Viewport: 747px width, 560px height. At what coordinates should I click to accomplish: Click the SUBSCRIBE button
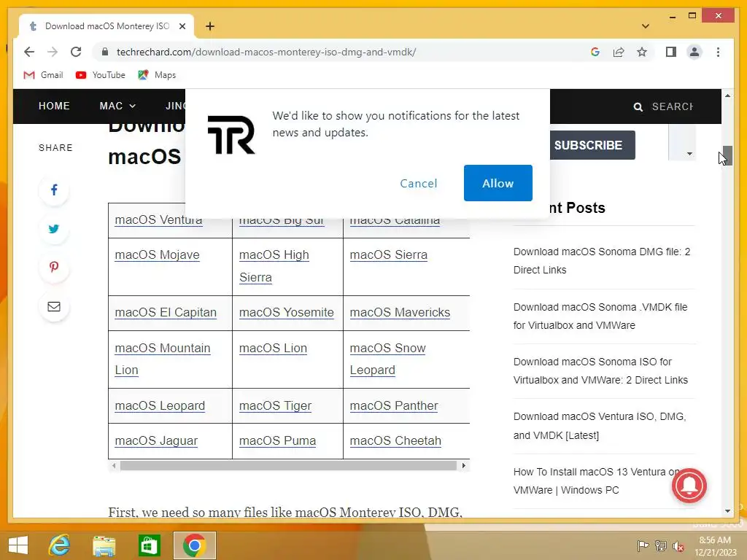pyautogui.click(x=592, y=145)
